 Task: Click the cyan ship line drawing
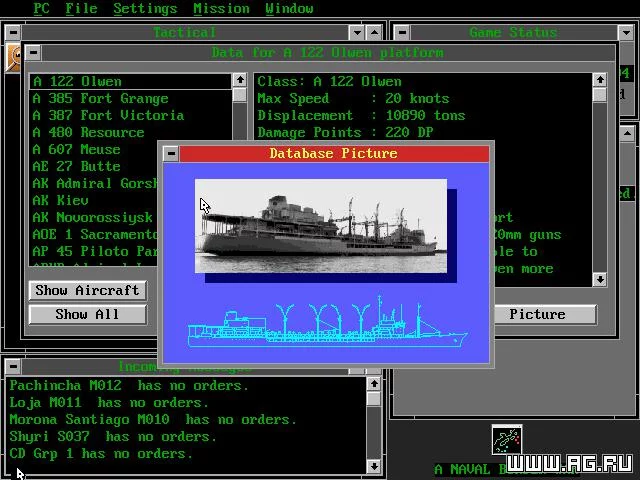point(327,322)
